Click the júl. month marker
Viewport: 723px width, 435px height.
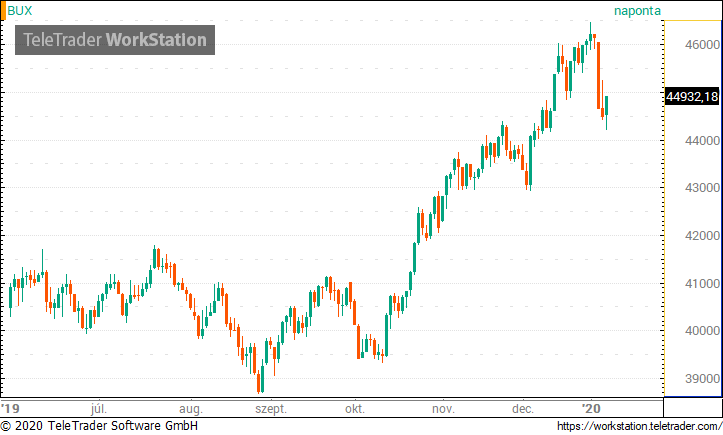click(x=99, y=409)
